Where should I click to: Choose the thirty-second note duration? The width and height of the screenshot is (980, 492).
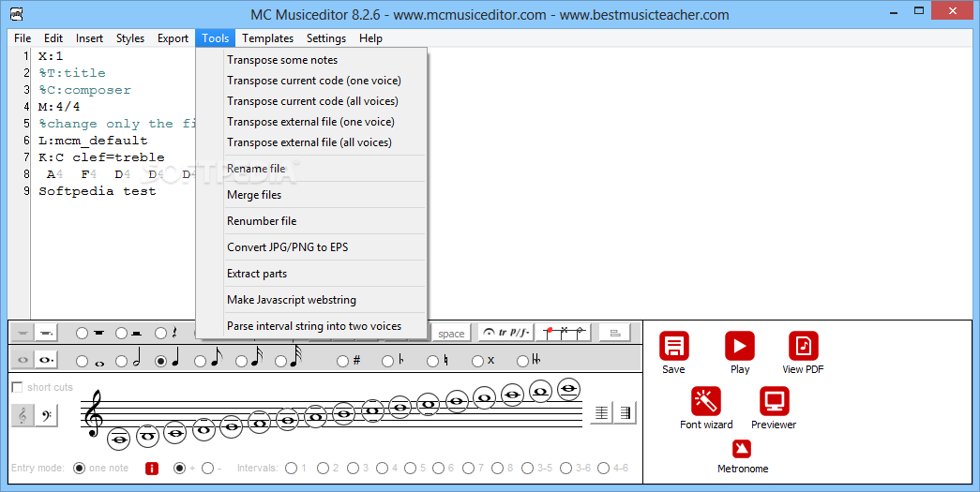point(280,361)
